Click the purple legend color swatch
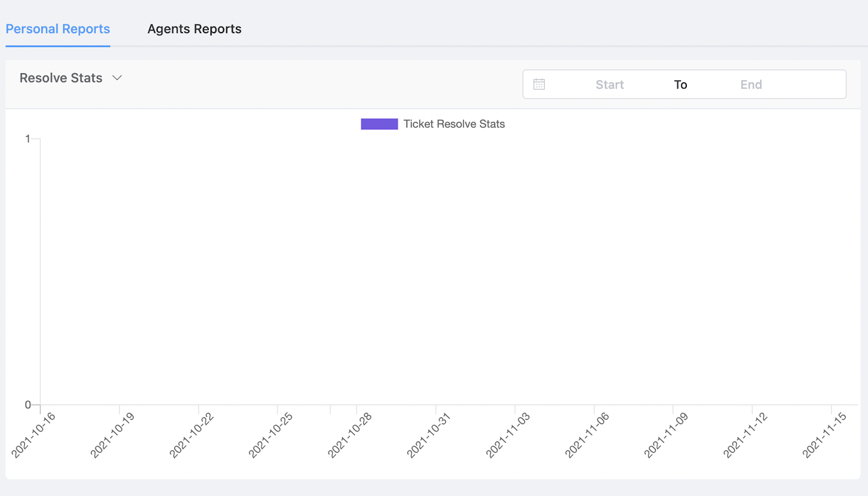Image resolution: width=868 pixels, height=496 pixels. [379, 124]
